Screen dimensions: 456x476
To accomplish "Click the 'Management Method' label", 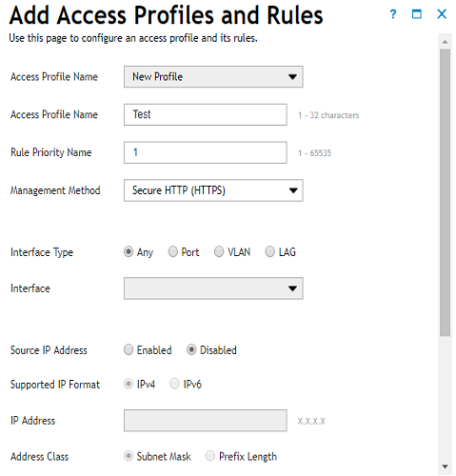I will (x=55, y=190).
